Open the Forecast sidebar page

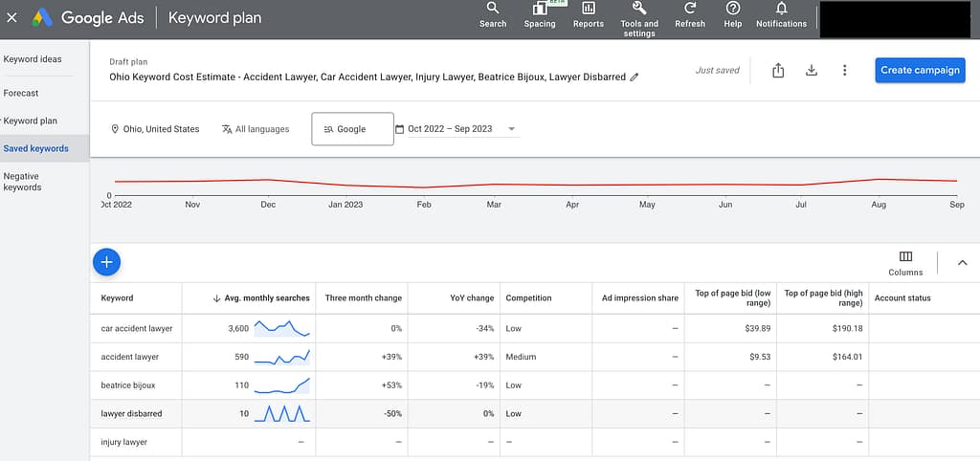tap(21, 93)
